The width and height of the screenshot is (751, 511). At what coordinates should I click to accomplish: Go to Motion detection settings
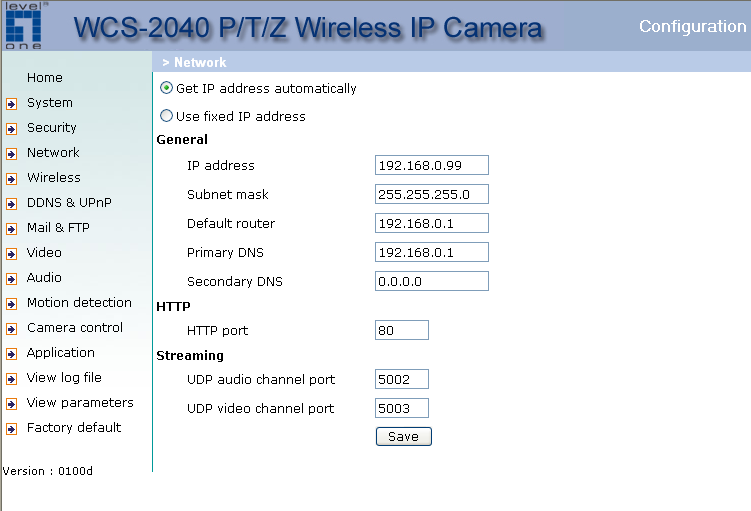79,303
